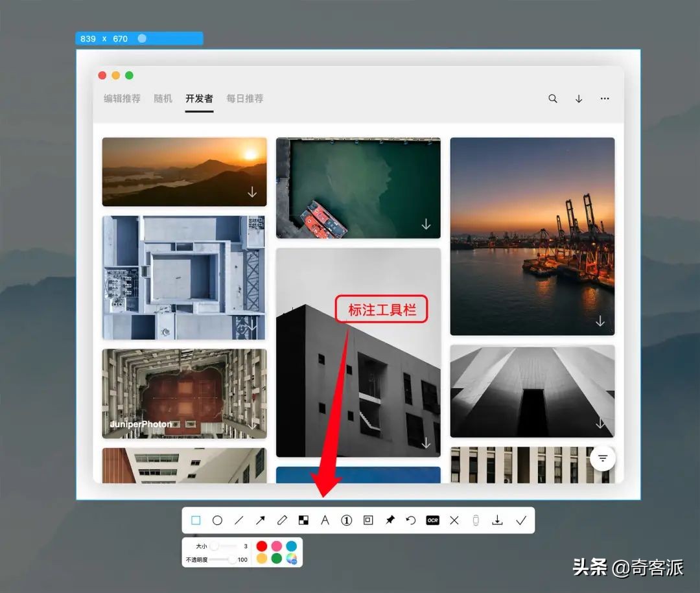
Task: Select the numbered marker tool
Action: (346, 520)
